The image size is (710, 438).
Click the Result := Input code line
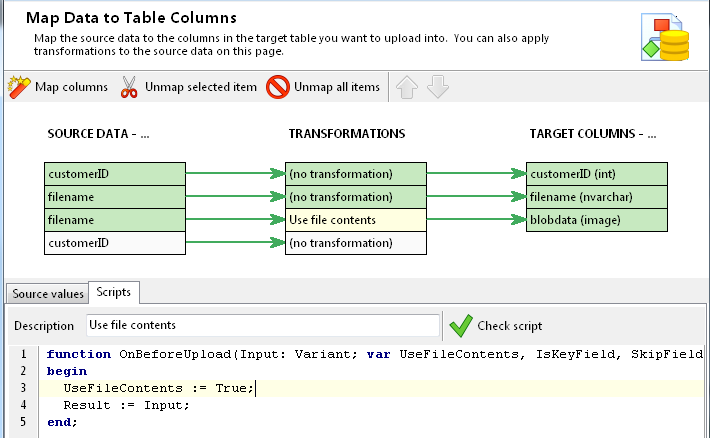pyautogui.click(x=126, y=405)
